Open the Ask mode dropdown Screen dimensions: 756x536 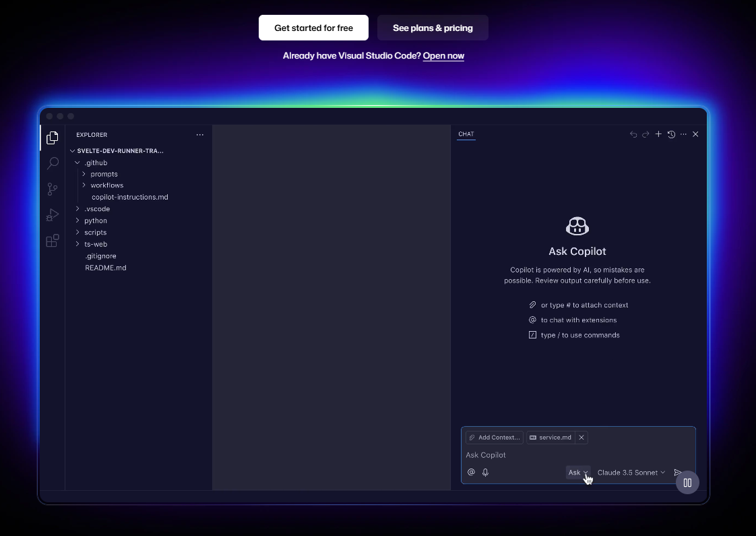click(x=577, y=473)
